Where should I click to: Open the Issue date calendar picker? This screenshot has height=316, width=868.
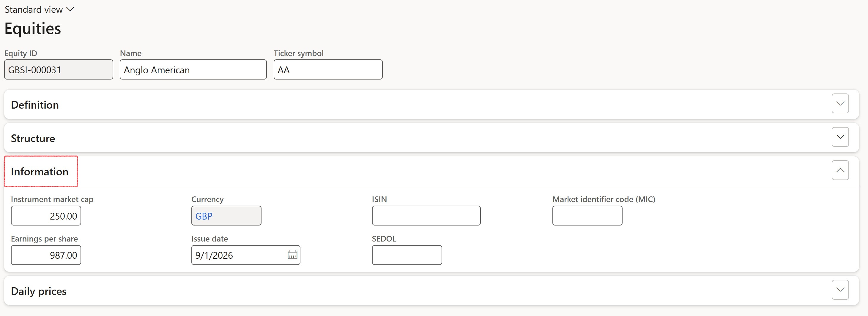pos(292,255)
